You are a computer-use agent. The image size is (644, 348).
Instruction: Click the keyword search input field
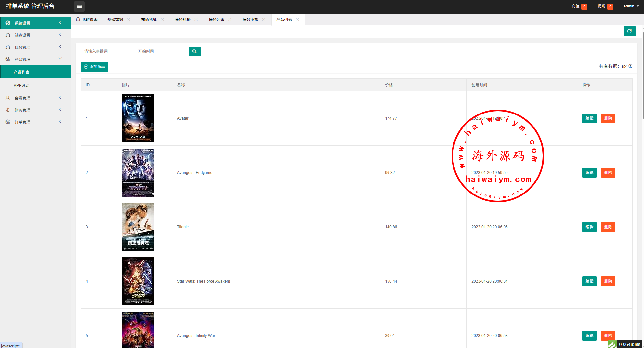(x=106, y=51)
